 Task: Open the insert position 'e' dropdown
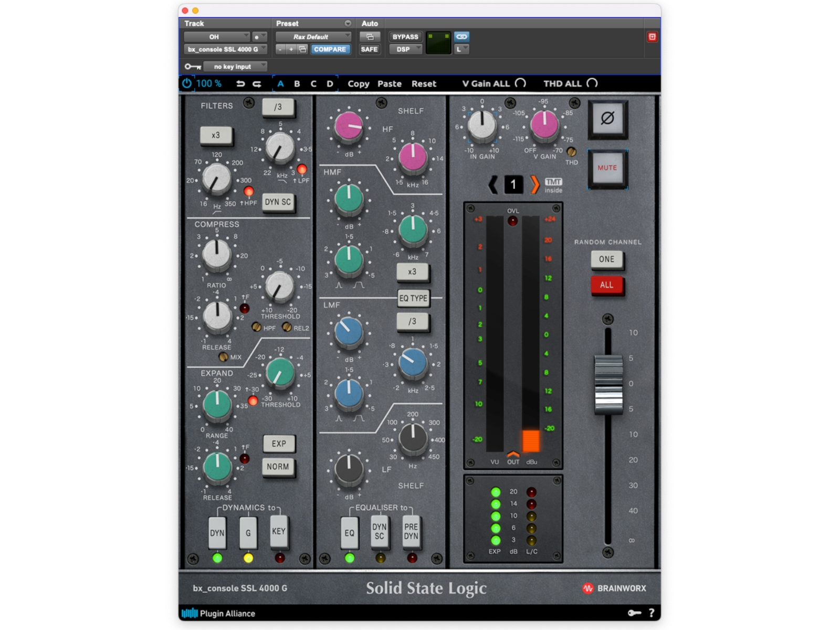pyautogui.click(x=260, y=37)
